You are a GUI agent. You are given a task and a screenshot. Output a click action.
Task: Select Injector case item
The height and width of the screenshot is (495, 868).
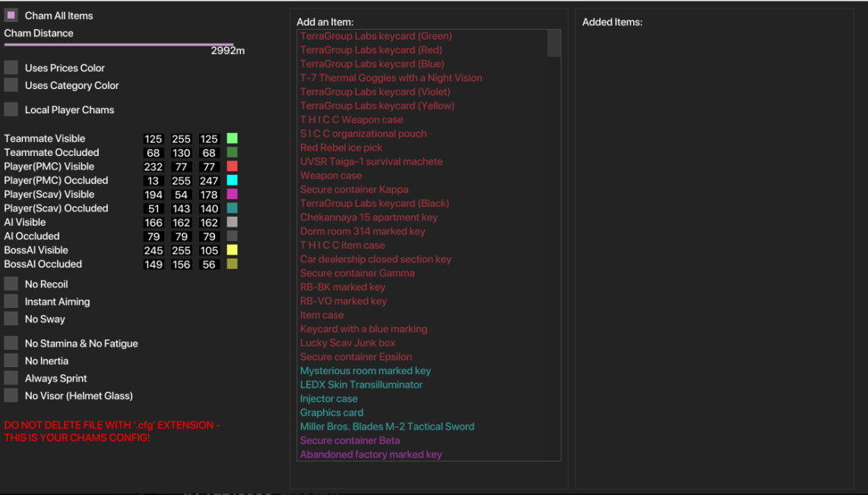coord(329,398)
